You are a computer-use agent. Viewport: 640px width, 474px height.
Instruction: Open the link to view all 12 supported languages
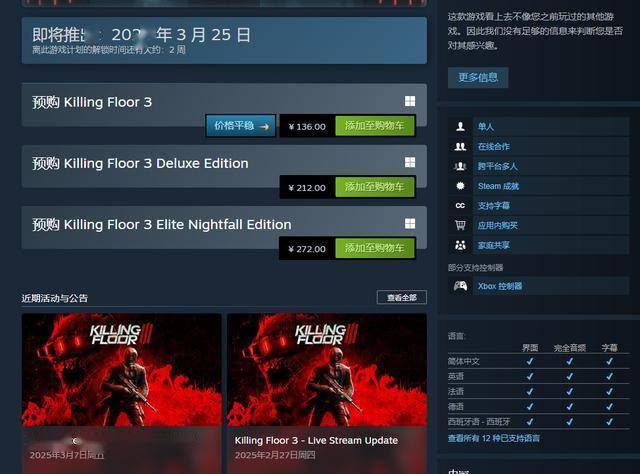(493, 438)
